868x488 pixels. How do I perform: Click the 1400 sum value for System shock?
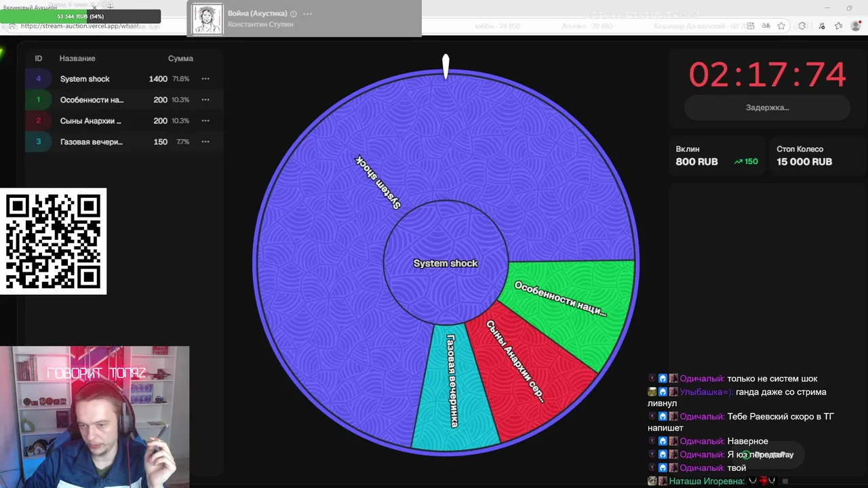point(158,79)
